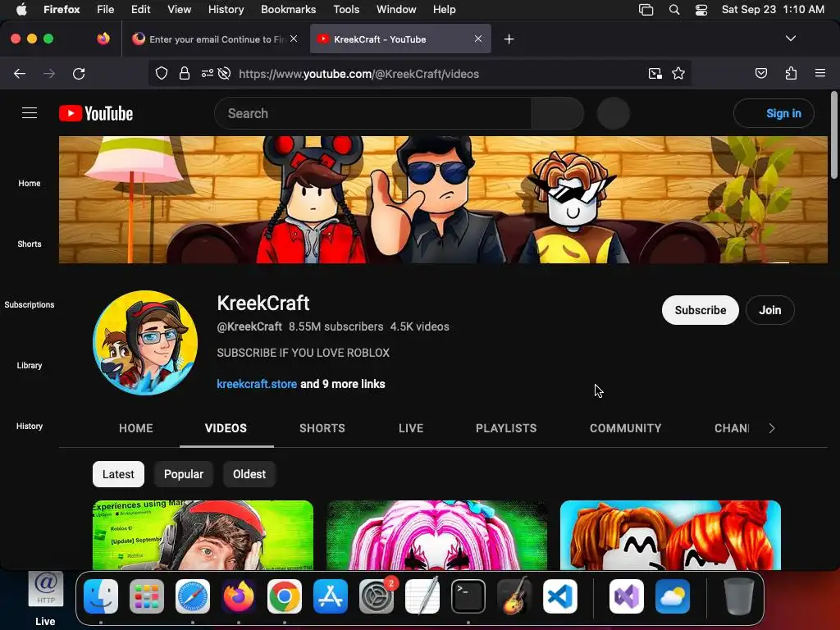Open the LIVE channel tab
The width and height of the screenshot is (840, 630).
pos(411,428)
